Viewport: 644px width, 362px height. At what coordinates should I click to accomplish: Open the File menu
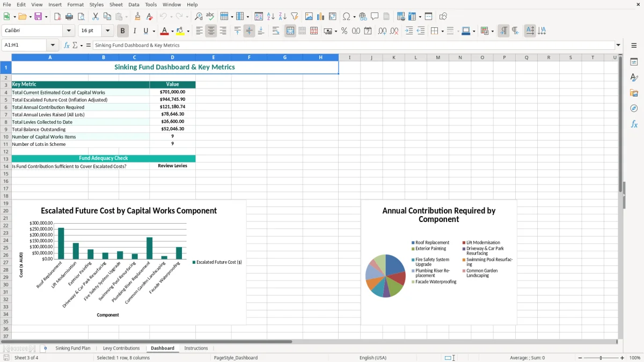click(7, 4)
